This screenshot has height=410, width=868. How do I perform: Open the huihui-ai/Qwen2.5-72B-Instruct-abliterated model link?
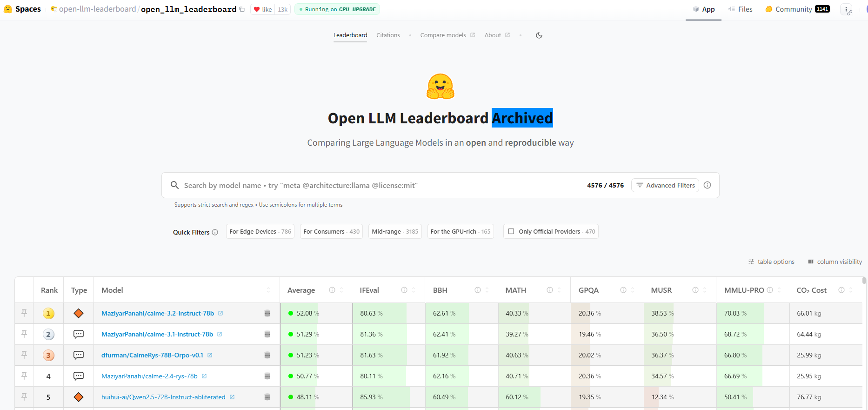click(x=163, y=397)
